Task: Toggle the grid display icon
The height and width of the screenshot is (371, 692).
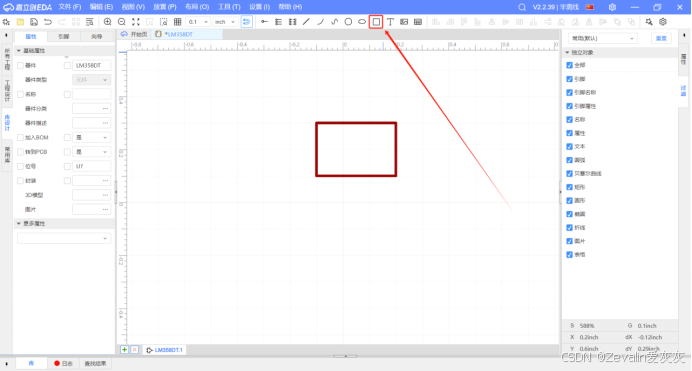Action: (x=177, y=22)
